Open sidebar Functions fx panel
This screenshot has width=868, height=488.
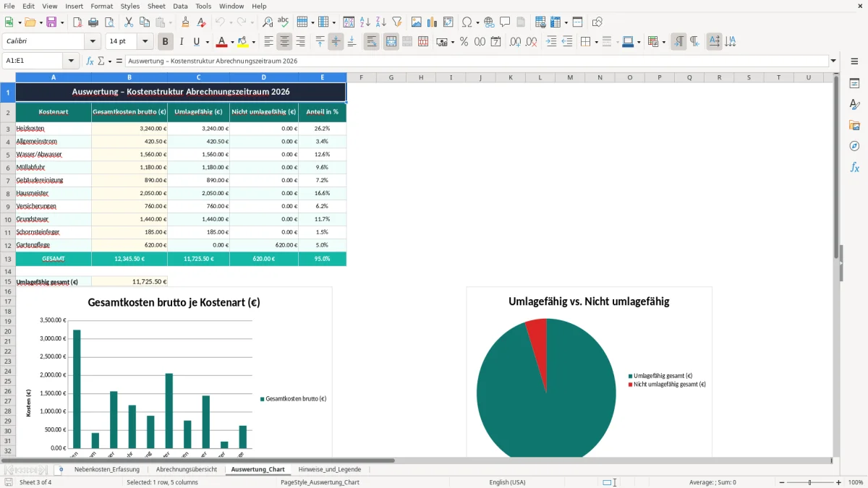pyautogui.click(x=854, y=167)
